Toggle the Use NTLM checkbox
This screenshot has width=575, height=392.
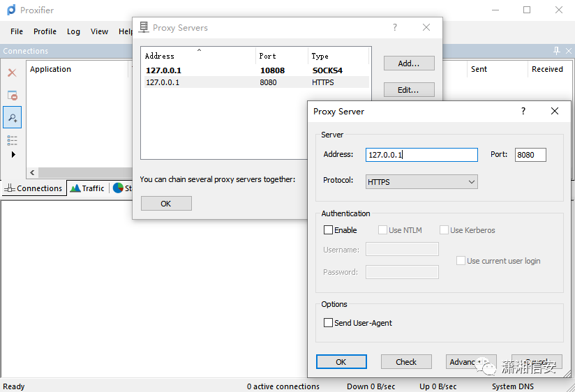382,230
